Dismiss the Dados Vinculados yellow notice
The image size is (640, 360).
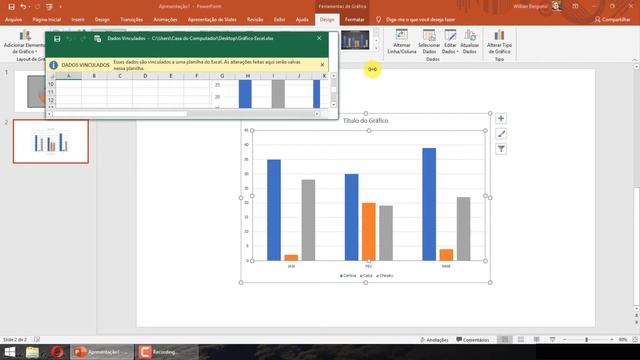322,65
